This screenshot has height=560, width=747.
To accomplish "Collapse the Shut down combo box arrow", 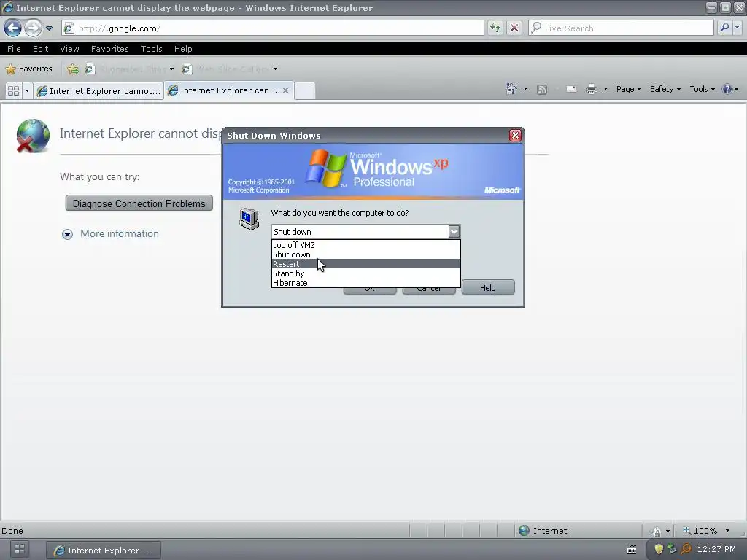I will click(x=454, y=232).
